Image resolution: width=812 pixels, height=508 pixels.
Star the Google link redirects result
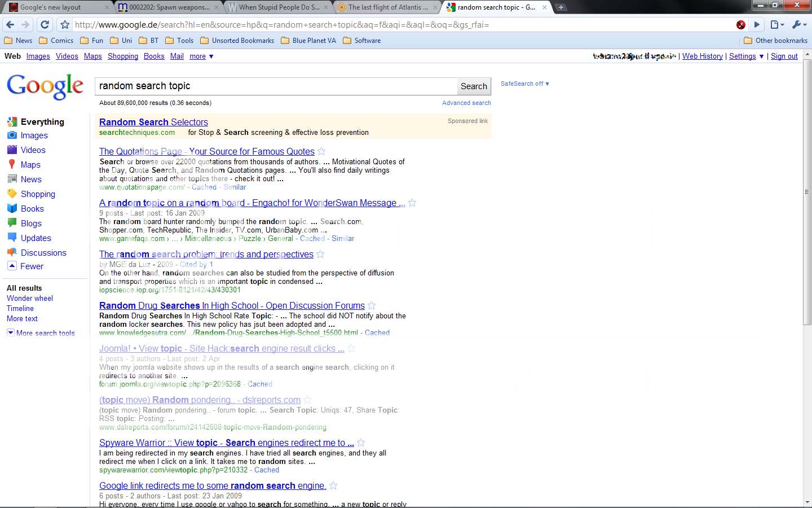pos(333,485)
